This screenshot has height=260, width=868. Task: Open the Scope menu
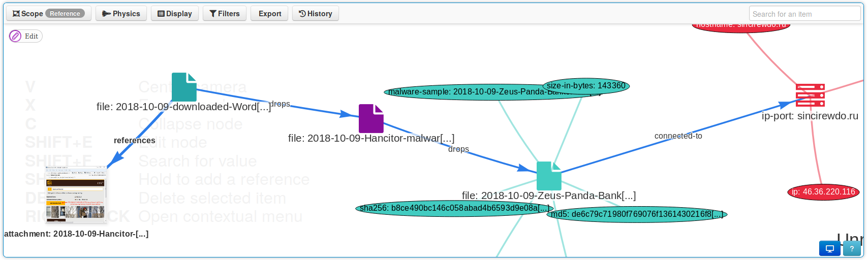pyautogui.click(x=28, y=14)
